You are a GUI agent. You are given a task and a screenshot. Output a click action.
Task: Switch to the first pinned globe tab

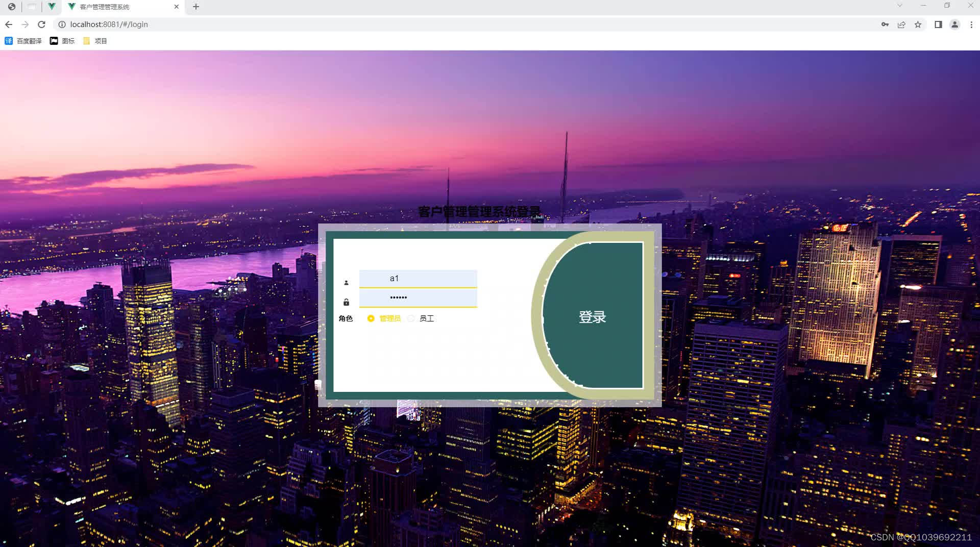click(11, 7)
